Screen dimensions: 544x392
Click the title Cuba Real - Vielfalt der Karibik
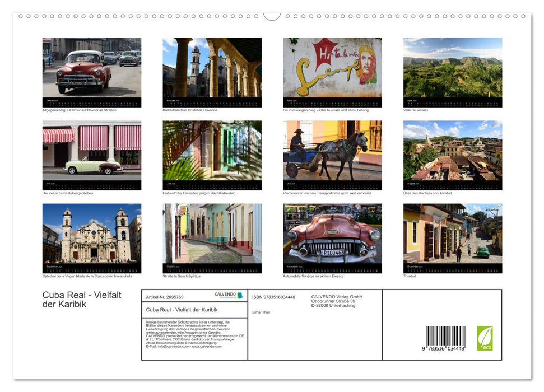point(81,300)
